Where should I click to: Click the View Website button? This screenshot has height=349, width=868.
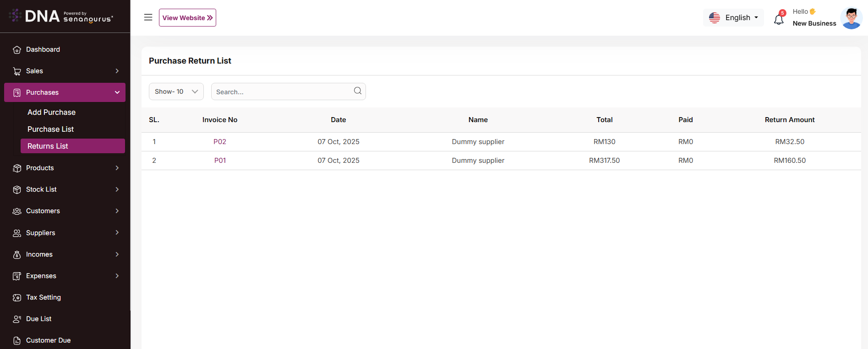(187, 18)
